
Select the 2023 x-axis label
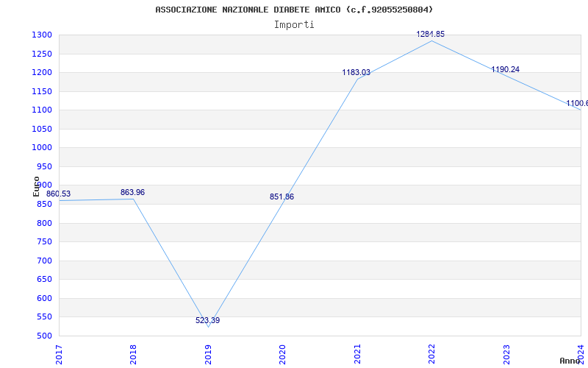click(506, 355)
